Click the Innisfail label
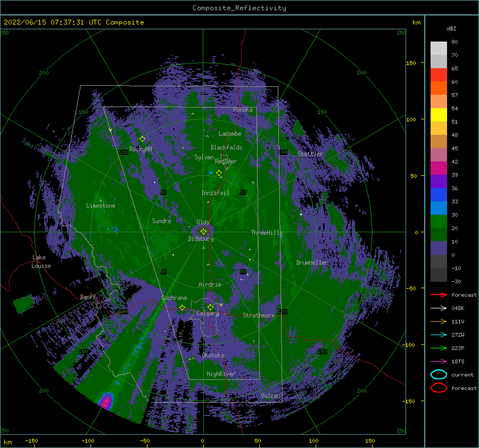Screen dimensions: 479x448 (x=215, y=193)
